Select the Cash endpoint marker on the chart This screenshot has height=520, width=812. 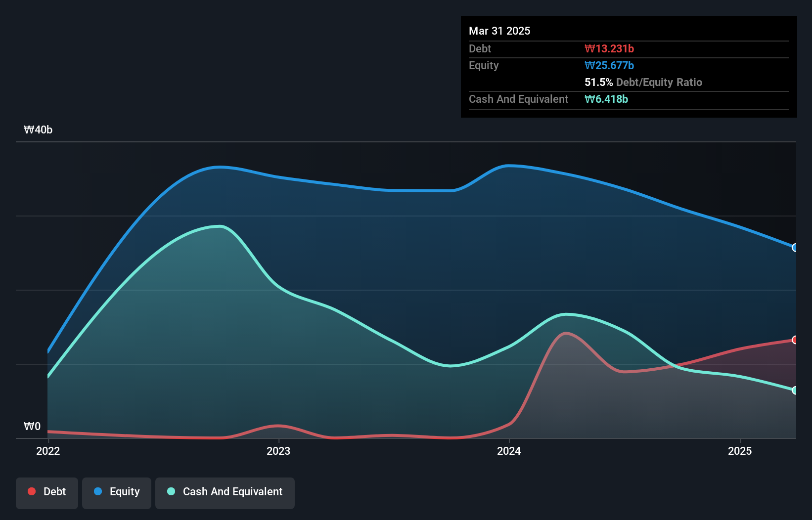point(795,390)
